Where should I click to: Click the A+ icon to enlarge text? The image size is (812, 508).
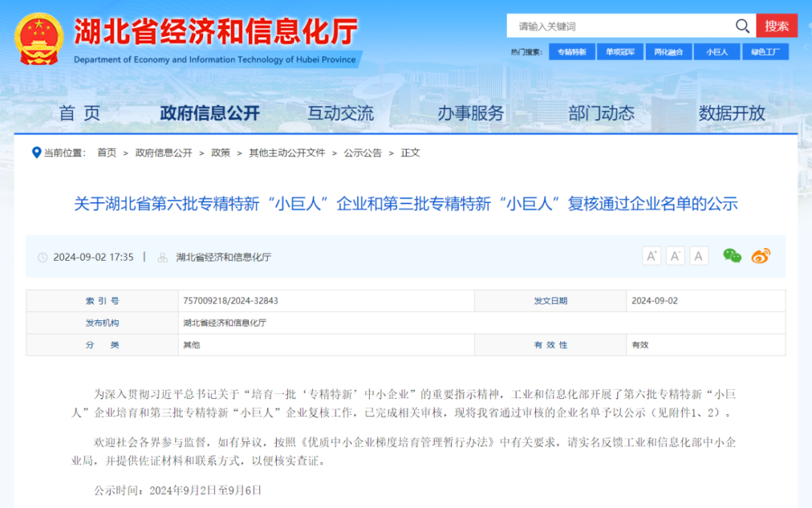651,256
